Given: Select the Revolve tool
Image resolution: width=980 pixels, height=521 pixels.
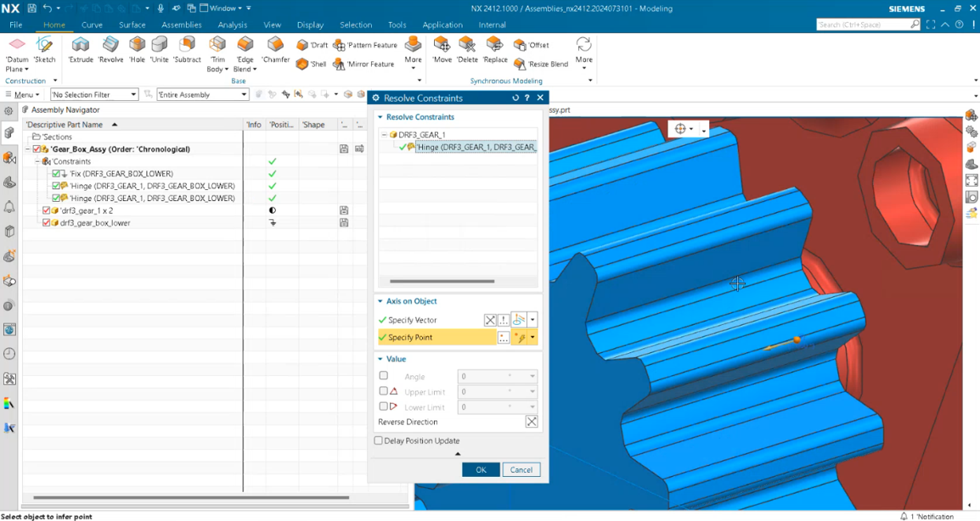Looking at the screenshot, I should pos(110,51).
